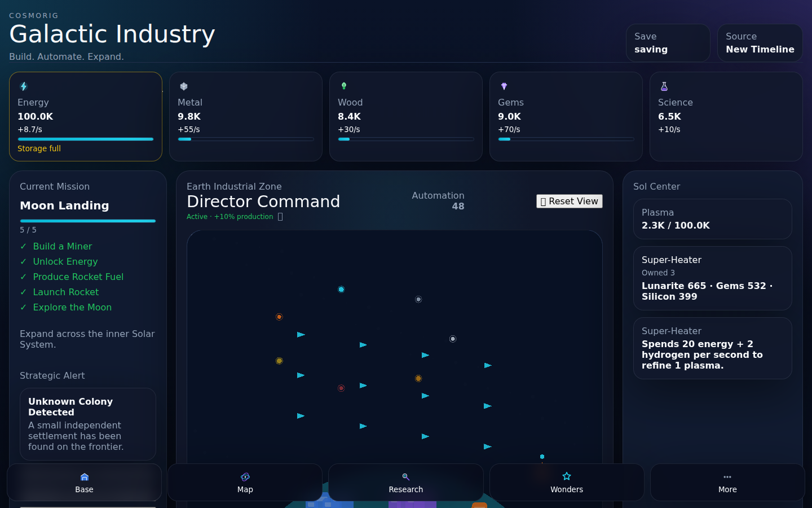This screenshot has height=508, width=812.
Task: Select the Super-Heater Owned 3 card
Action: coord(713,278)
